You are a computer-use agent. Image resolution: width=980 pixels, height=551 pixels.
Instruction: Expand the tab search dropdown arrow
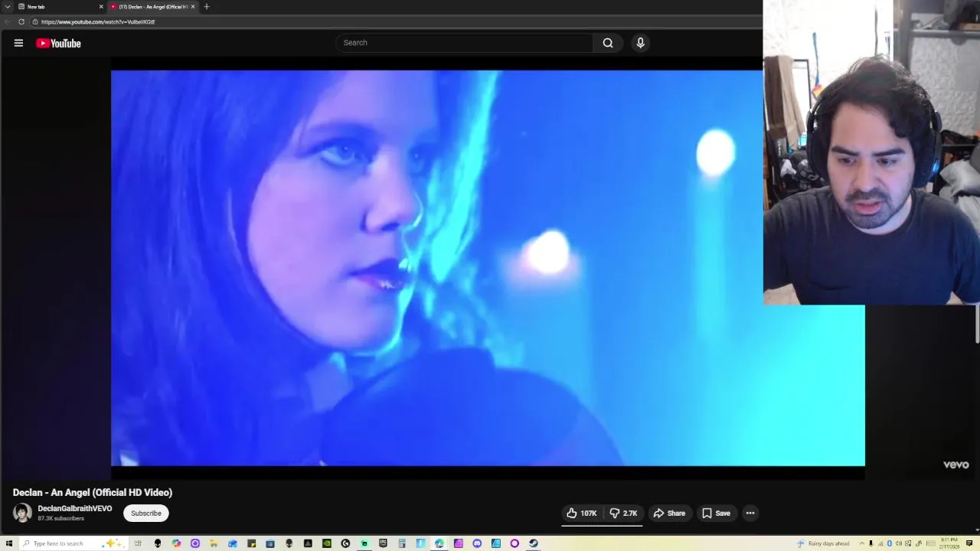[x=7, y=7]
